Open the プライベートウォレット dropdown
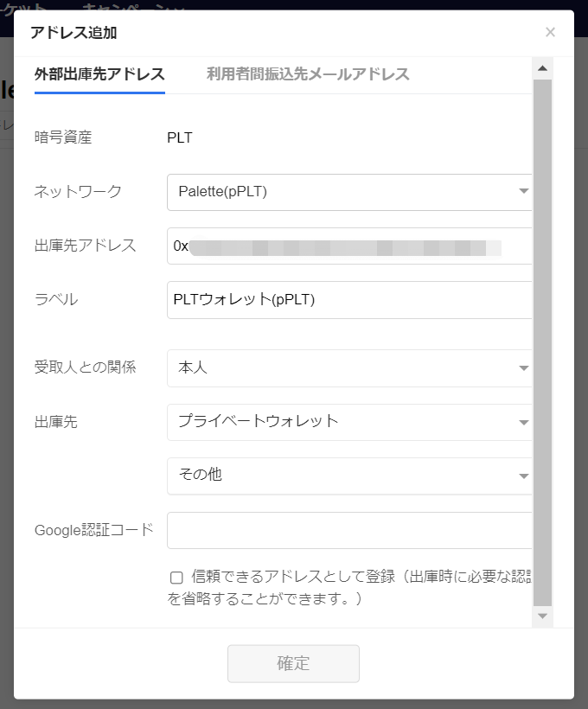This screenshot has width=588, height=709. pyautogui.click(x=349, y=422)
